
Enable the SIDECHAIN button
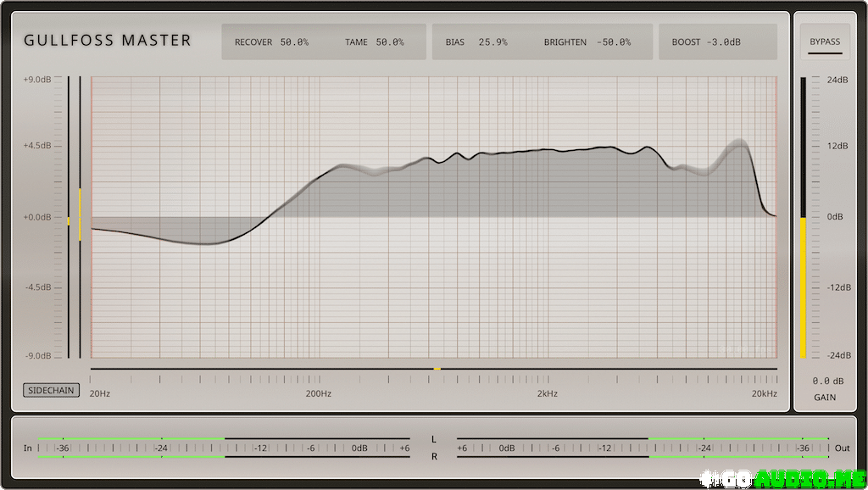pyautogui.click(x=52, y=391)
